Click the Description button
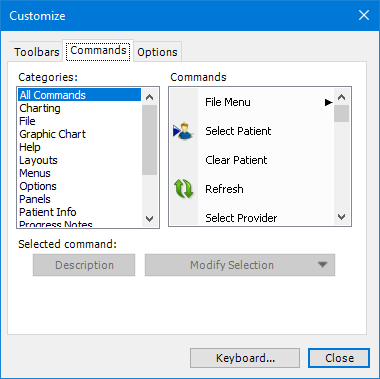 pyautogui.click(x=84, y=265)
